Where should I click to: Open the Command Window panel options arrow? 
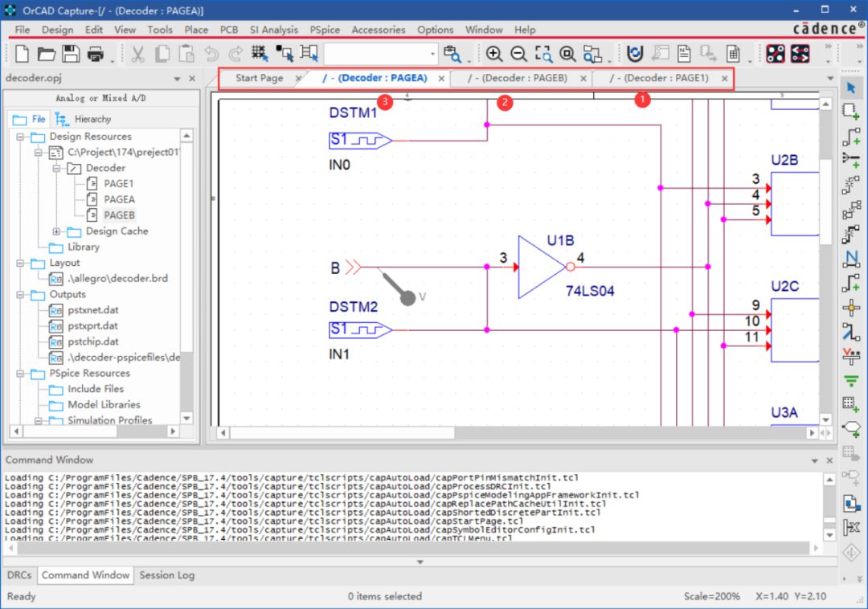click(x=814, y=460)
